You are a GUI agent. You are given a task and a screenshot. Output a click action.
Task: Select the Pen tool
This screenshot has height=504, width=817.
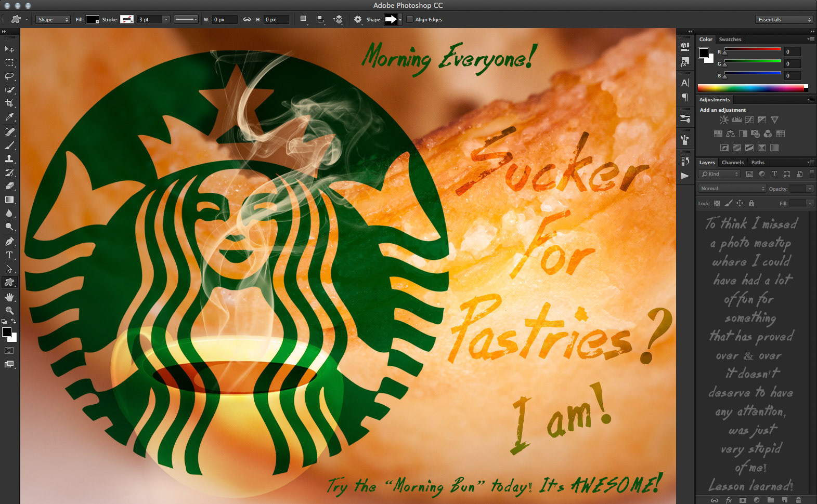pos(9,242)
